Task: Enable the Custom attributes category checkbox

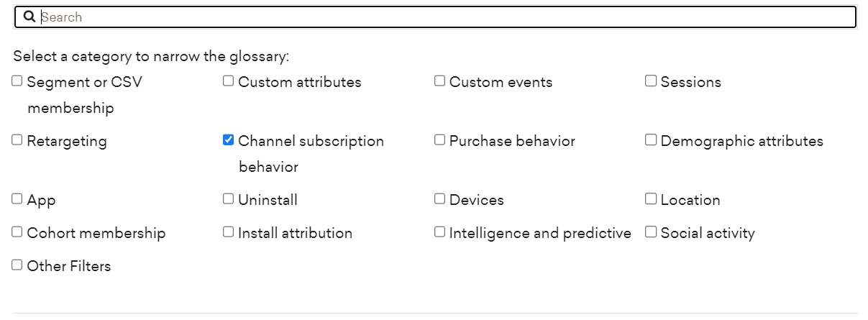Action: (229, 81)
